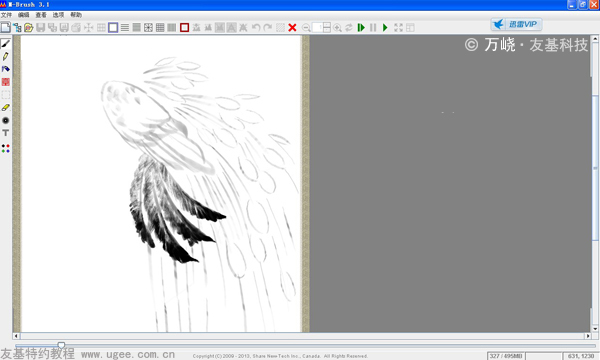Select the pencil tool
The width and height of the screenshot is (600, 360).
5,56
